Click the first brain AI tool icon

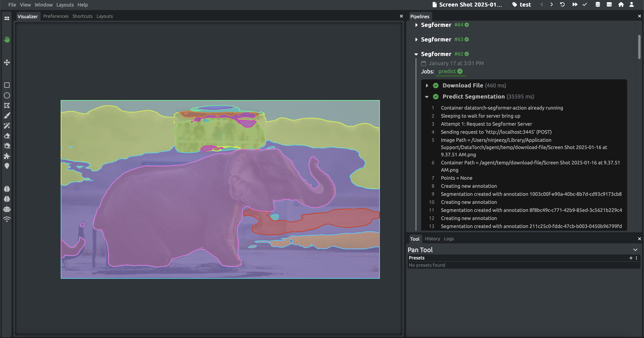pos(7,189)
